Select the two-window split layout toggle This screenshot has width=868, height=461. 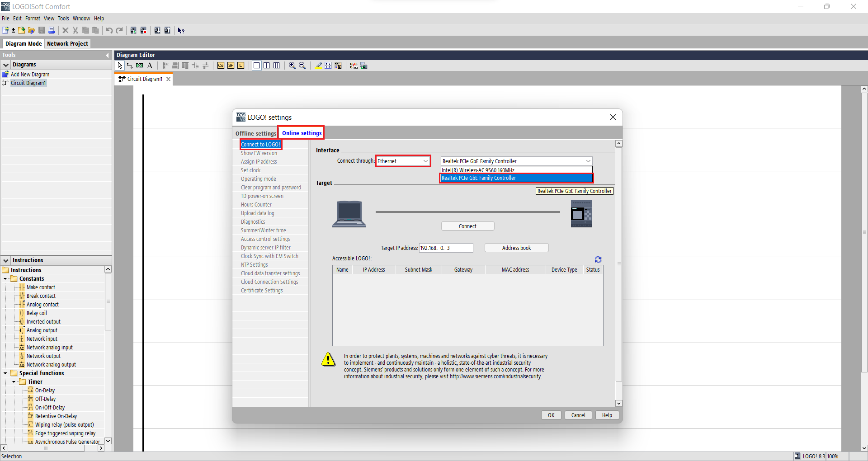point(266,66)
